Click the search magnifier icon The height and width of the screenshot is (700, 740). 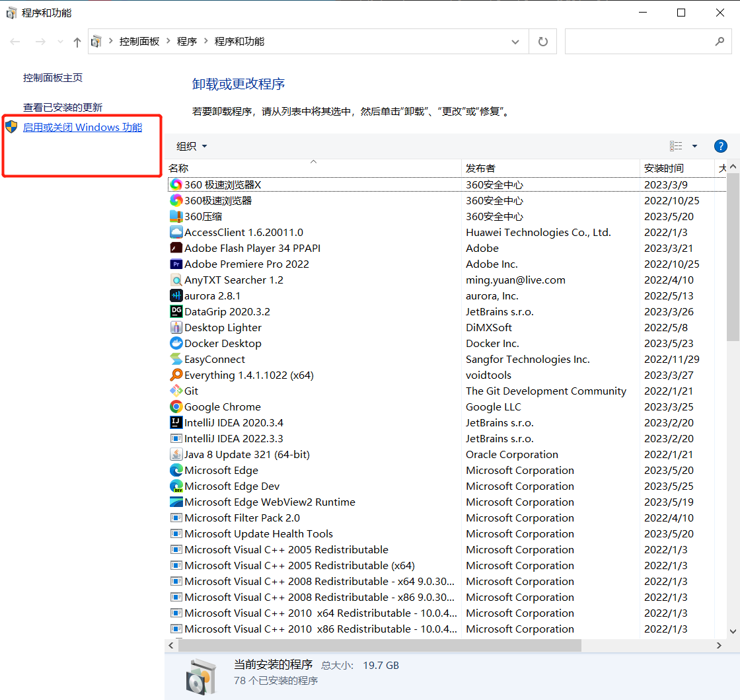720,42
